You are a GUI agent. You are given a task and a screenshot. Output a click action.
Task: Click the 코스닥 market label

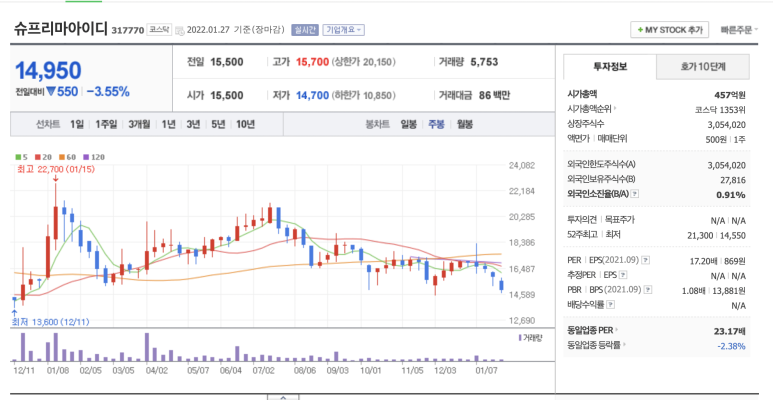point(159,30)
